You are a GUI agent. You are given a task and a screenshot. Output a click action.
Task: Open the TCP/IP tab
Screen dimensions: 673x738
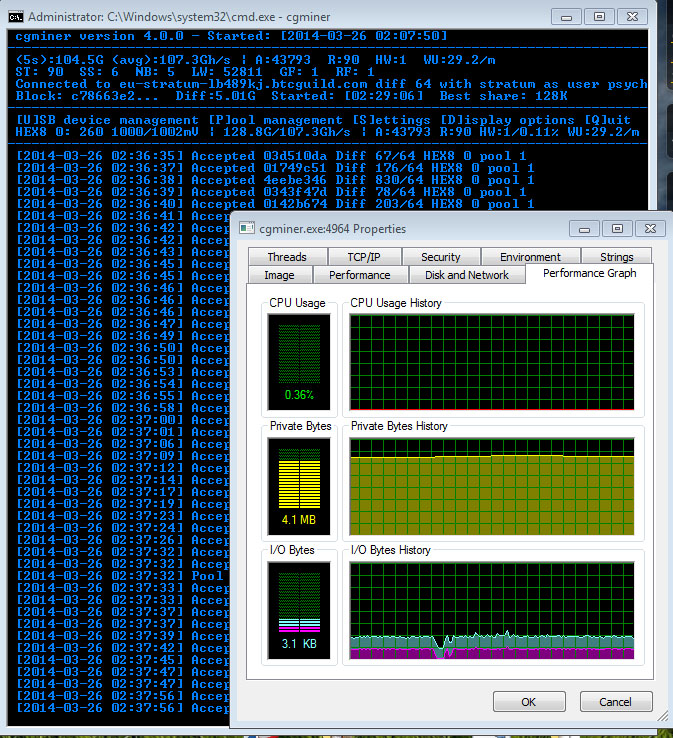coord(364,257)
